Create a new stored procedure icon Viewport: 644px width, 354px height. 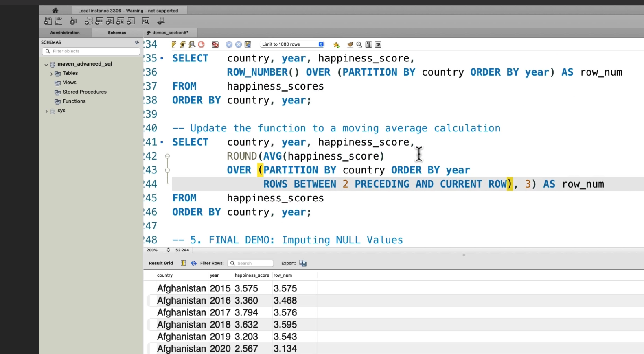(x=120, y=21)
